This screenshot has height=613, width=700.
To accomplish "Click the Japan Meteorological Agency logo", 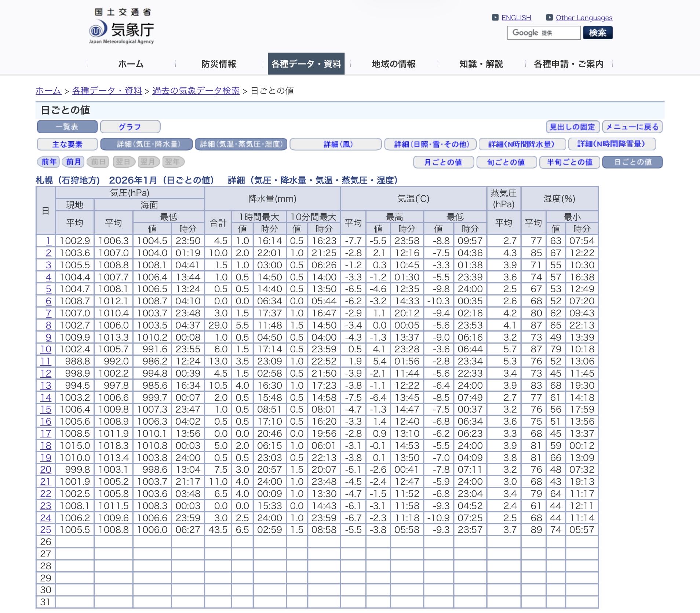I will (121, 27).
